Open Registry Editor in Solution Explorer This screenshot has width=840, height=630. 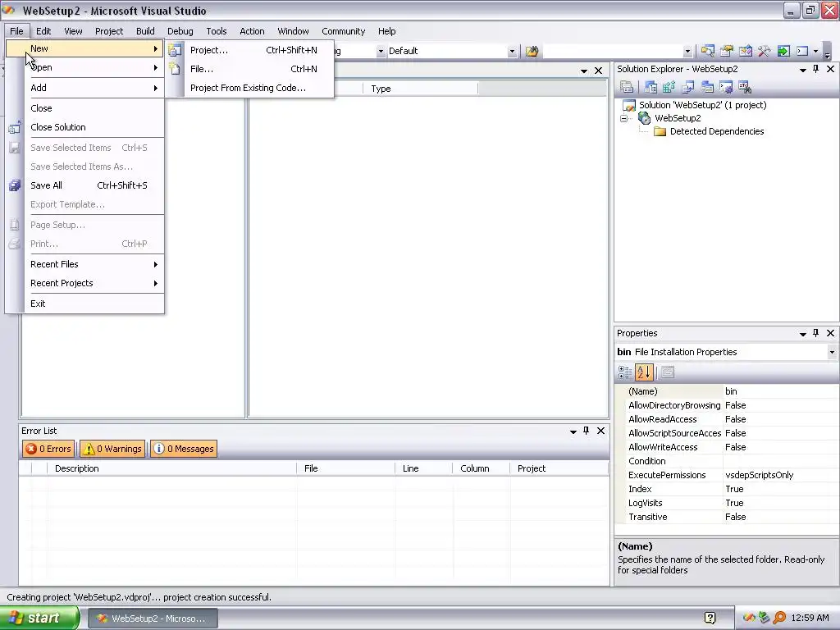click(669, 87)
